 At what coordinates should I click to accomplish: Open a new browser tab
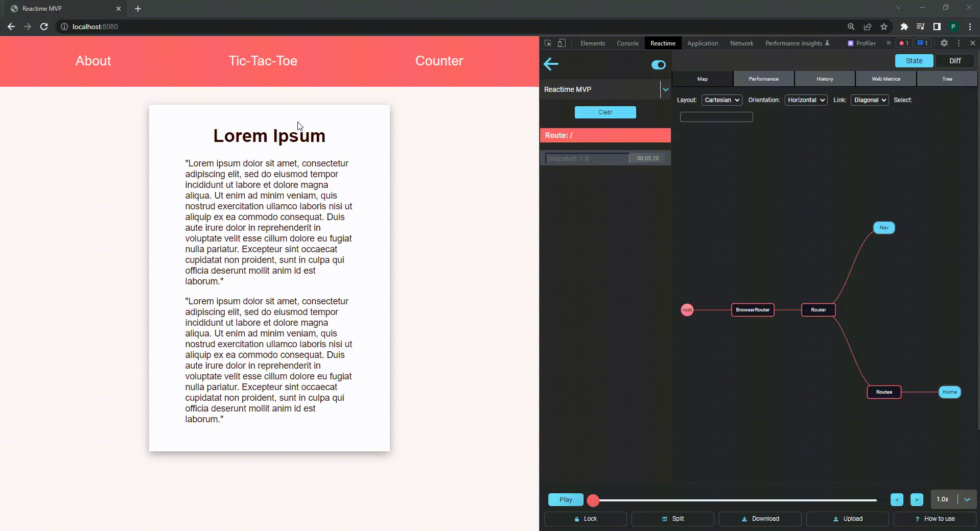(x=138, y=9)
